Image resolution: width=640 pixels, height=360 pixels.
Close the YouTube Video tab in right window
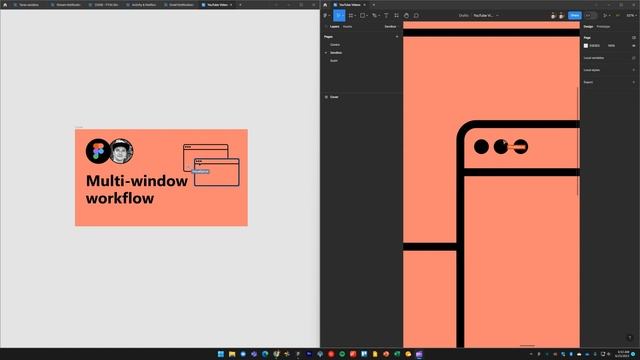(x=364, y=5)
